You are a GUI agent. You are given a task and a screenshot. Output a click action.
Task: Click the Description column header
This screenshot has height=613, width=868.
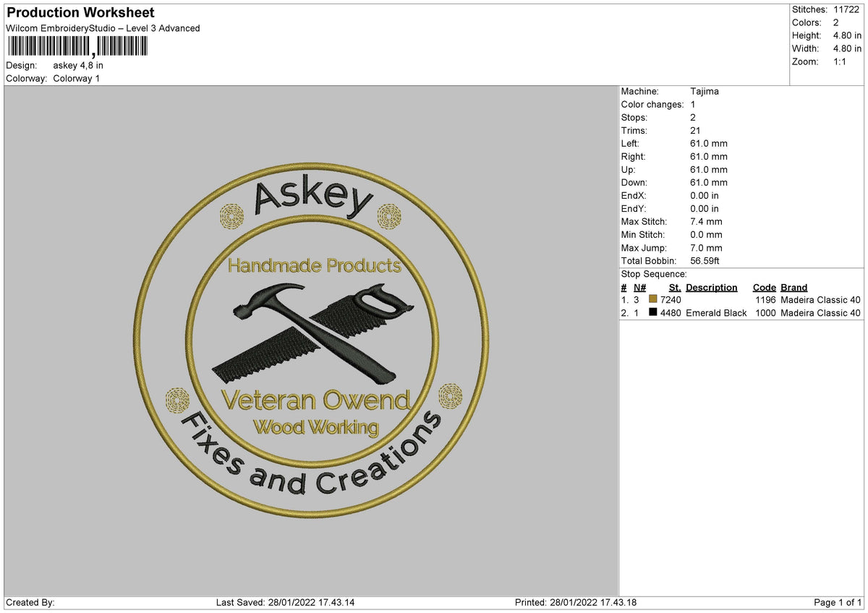tap(712, 288)
